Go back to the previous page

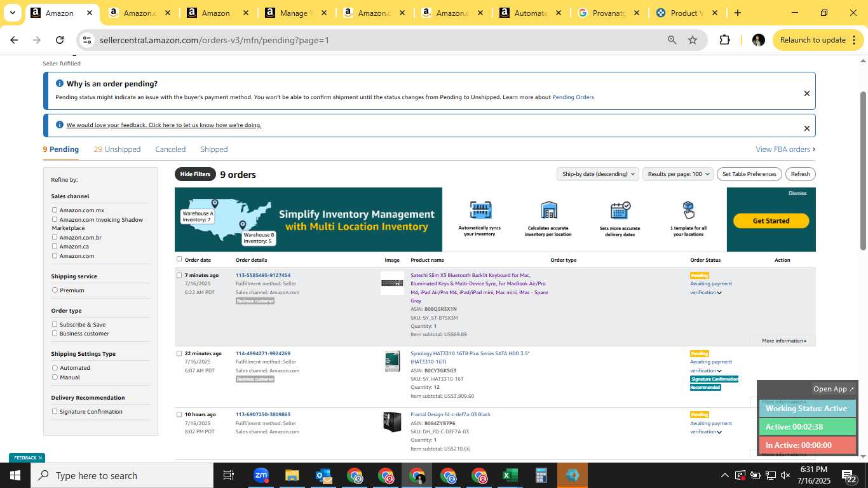click(14, 40)
